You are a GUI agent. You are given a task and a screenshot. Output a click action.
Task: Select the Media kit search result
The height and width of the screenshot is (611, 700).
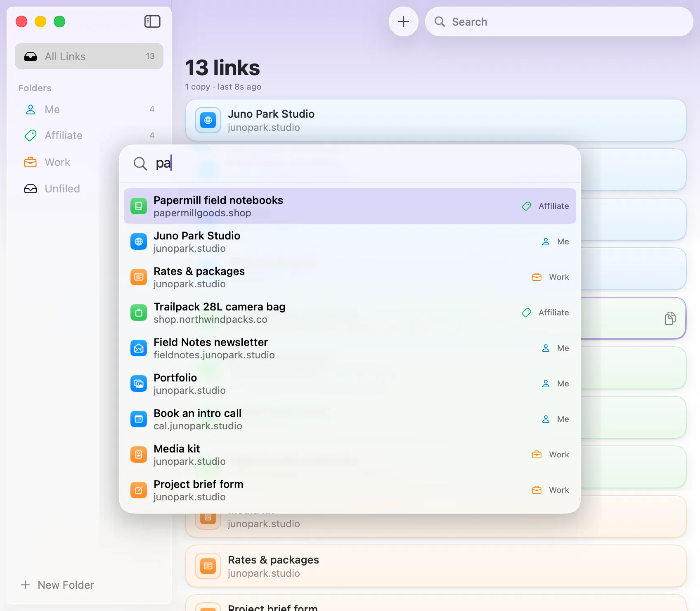pos(350,455)
